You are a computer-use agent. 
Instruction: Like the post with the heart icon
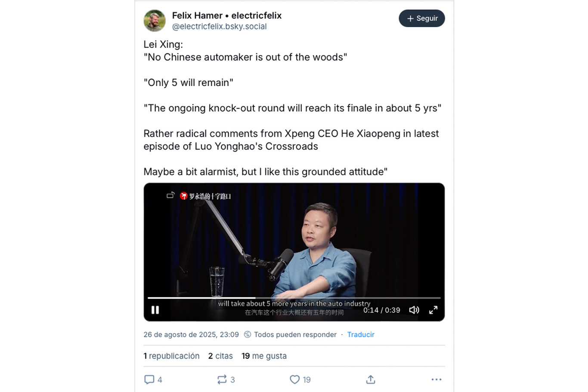point(294,380)
